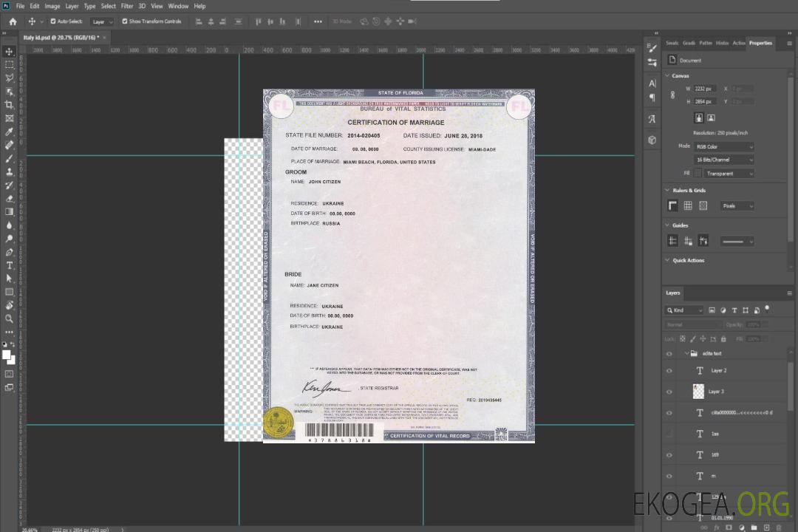Toggle the Auto-Select checkbox
Image resolution: width=798 pixels, height=532 pixels.
pos(53,21)
